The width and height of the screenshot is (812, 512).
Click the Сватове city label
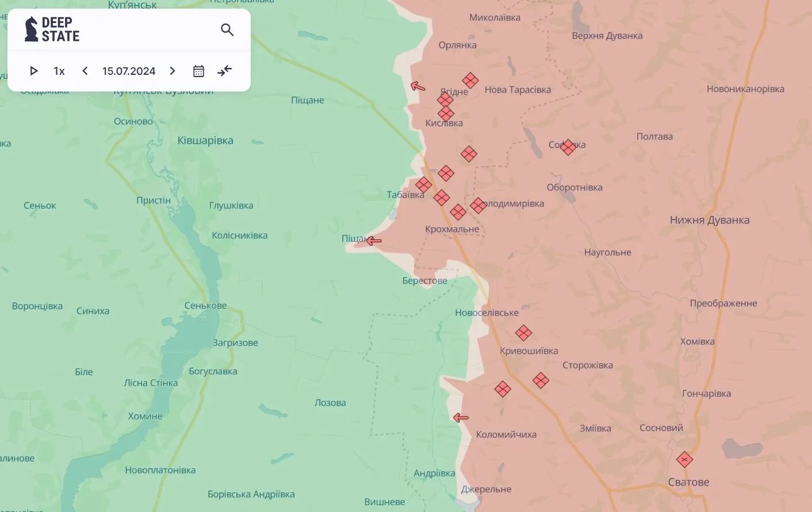pyautogui.click(x=688, y=482)
